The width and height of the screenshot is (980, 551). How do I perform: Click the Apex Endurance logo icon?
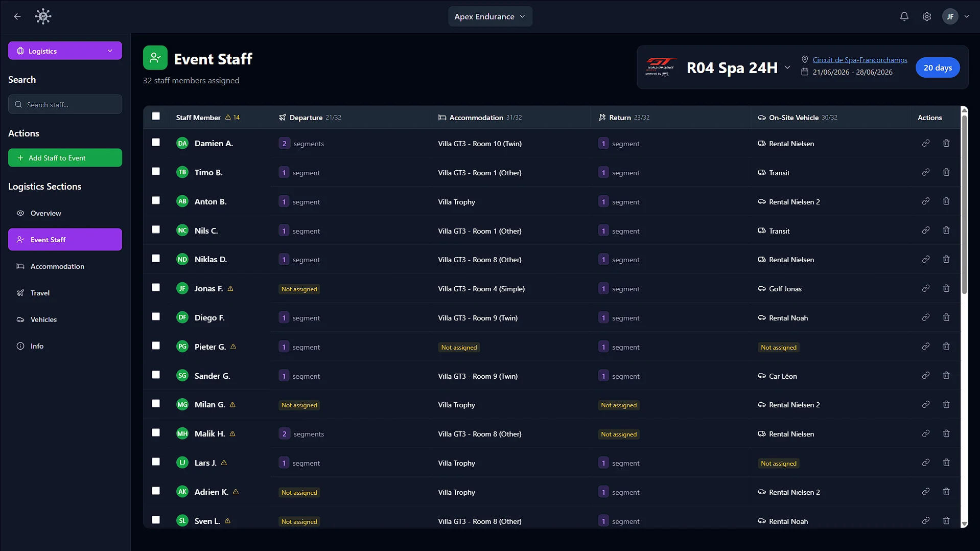tap(43, 16)
